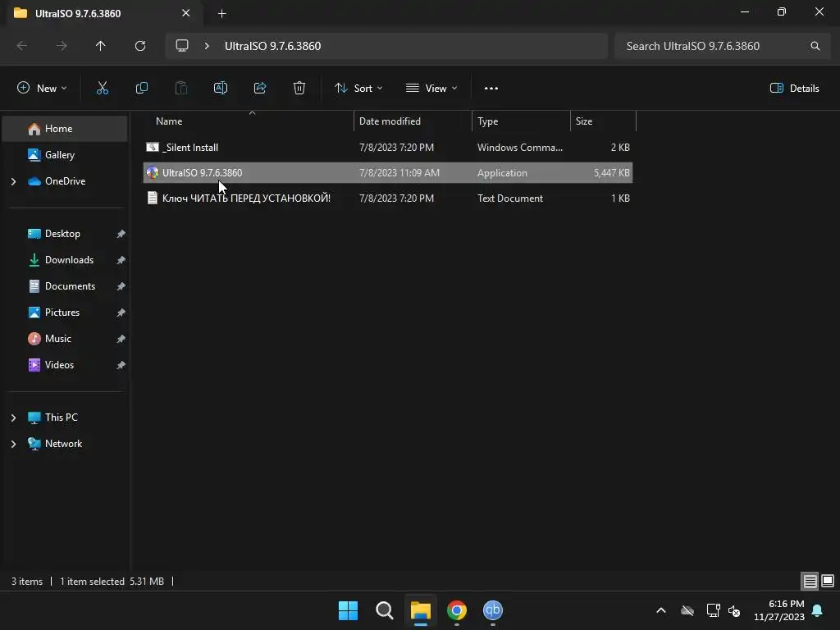
Task: Toggle the Details pane
Action: click(x=794, y=89)
